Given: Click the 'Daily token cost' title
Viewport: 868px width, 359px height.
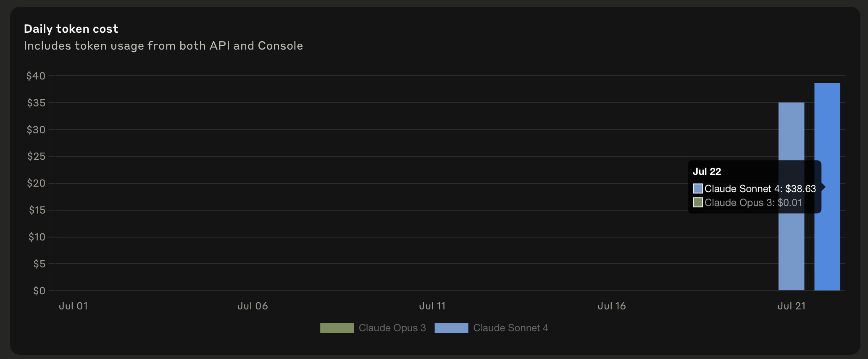Looking at the screenshot, I should pos(71,29).
